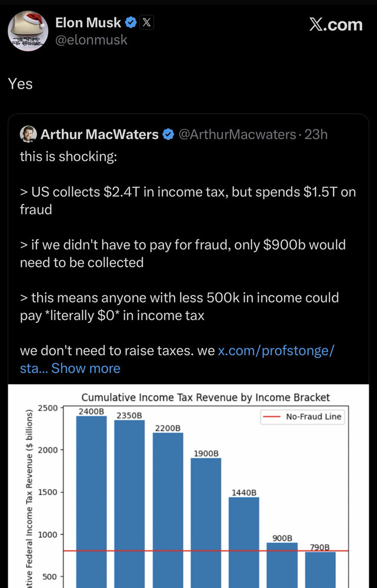Click the bar labeled 900B
The width and height of the screenshot is (377, 588).
(x=282, y=565)
